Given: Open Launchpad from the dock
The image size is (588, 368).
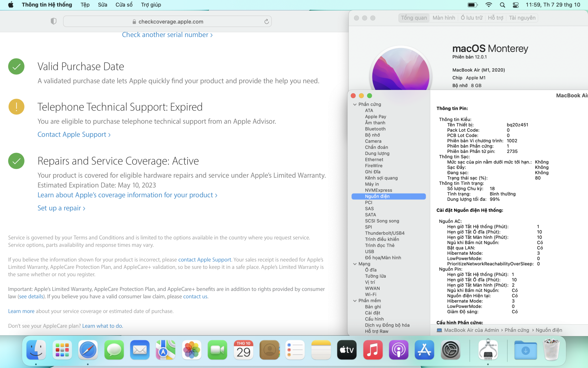Looking at the screenshot, I should pos(62,350).
